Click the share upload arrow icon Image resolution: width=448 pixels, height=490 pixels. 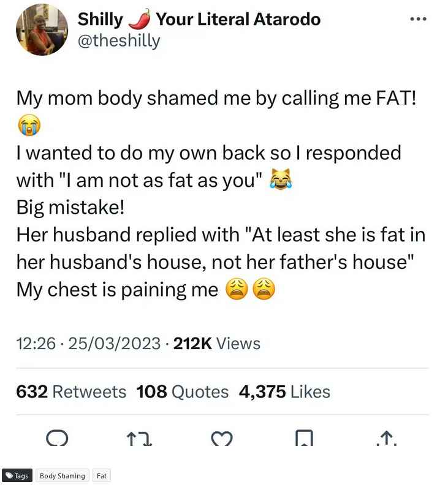coord(387,438)
